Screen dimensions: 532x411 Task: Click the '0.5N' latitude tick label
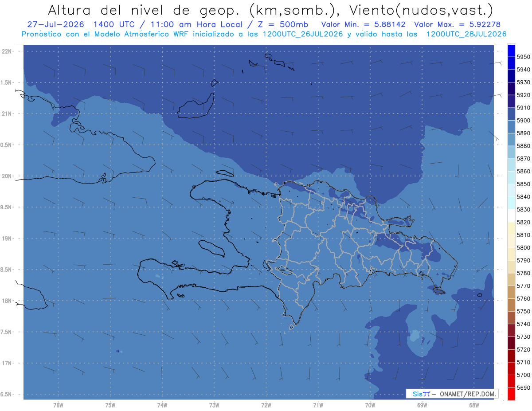coord(6,145)
